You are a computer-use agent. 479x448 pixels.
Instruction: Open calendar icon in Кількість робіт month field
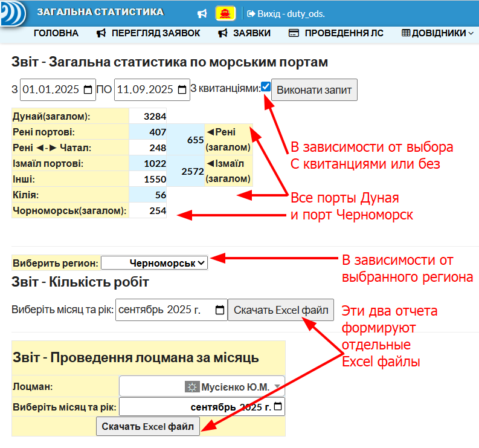220,310
